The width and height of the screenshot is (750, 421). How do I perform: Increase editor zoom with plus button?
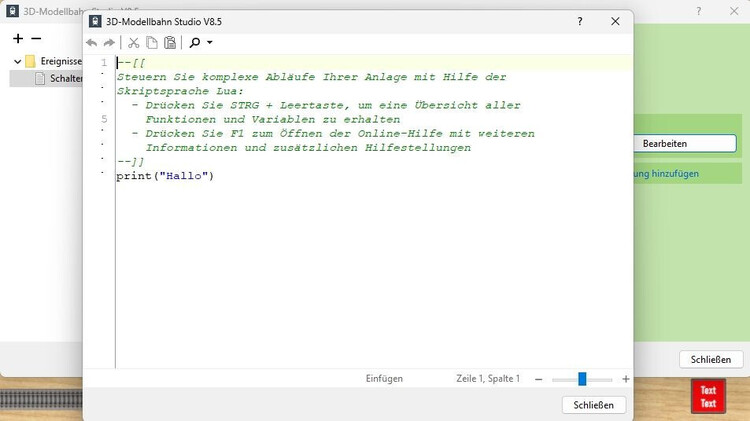point(626,379)
